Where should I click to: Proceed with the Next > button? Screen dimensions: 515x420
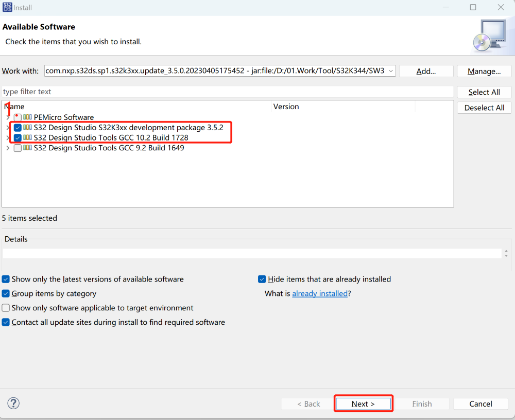(363, 404)
